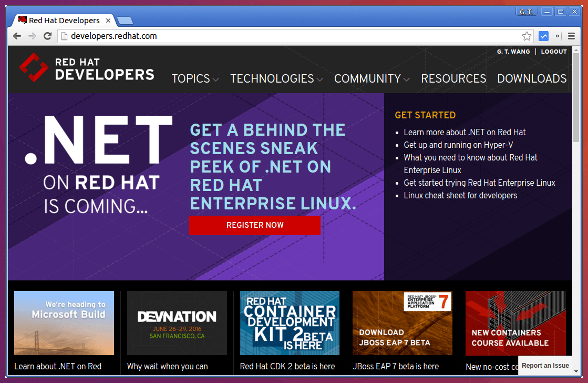
Task: Go back with the browser back arrow
Action: tap(17, 36)
